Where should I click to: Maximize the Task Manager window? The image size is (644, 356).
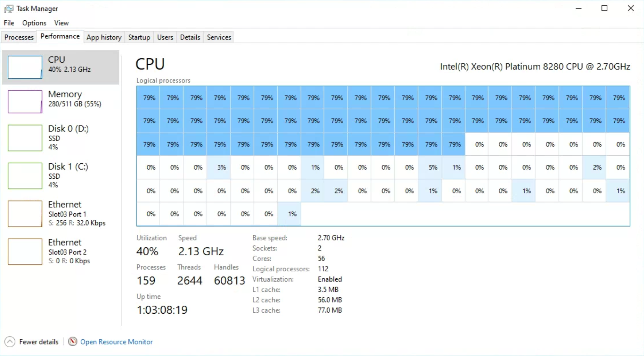point(605,8)
